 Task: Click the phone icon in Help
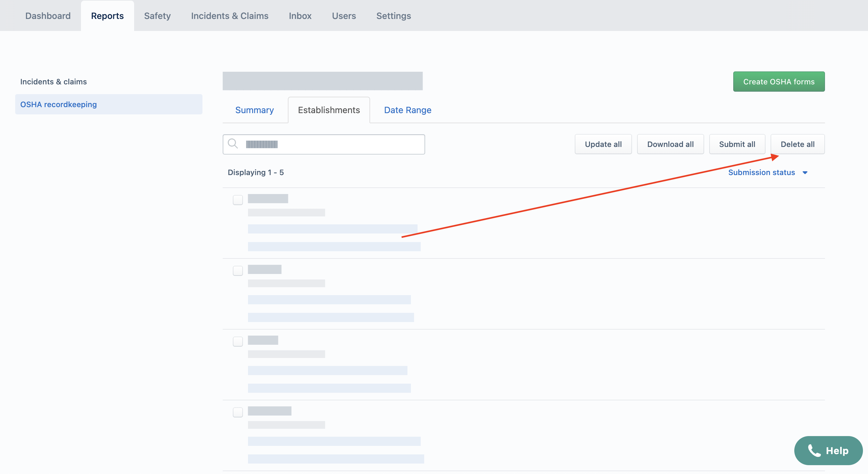tap(814, 450)
